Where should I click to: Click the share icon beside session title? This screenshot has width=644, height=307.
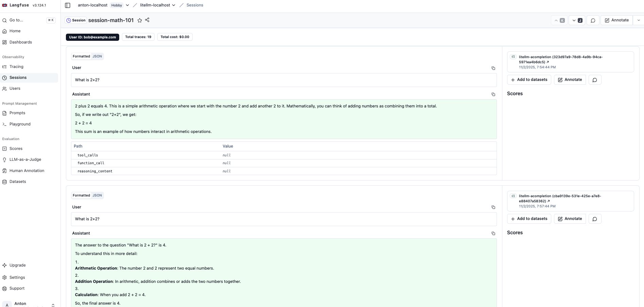coord(147,20)
